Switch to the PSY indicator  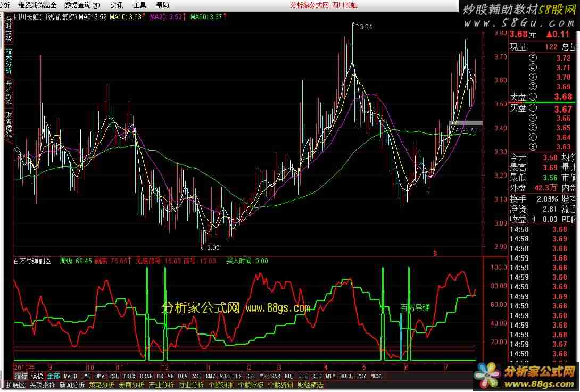(362, 376)
